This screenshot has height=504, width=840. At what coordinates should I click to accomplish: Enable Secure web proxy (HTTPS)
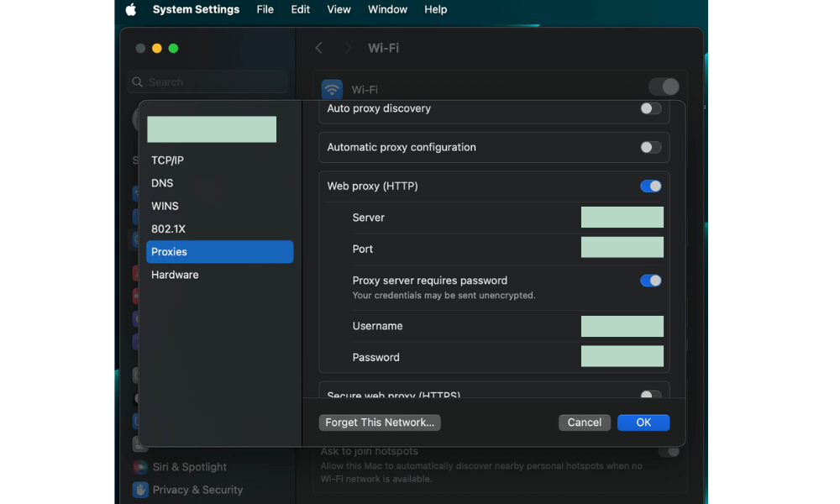coord(650,394)
